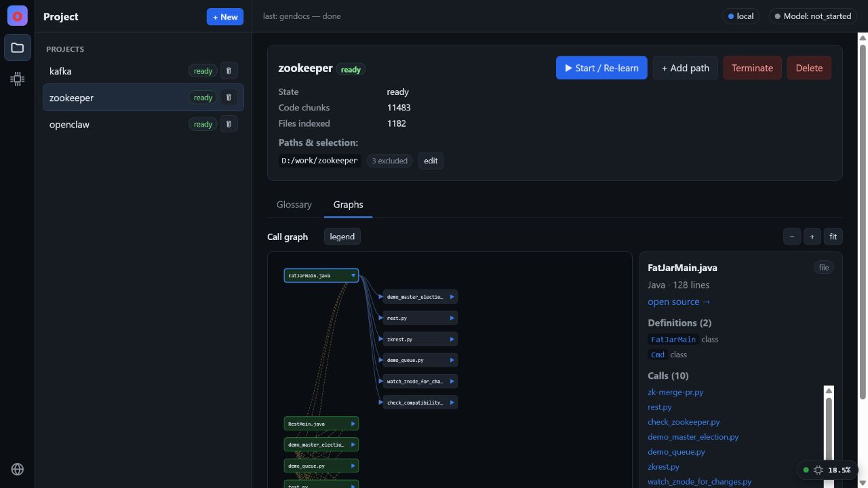The width and height of the screenshot is (868, 488).
Task: Click trash icon beside openclaw
Action: (x=229, y=124)
